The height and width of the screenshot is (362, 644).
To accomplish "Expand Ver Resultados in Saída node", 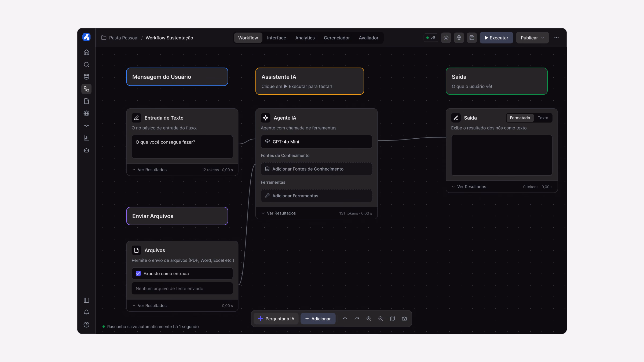I will point(469,187).
